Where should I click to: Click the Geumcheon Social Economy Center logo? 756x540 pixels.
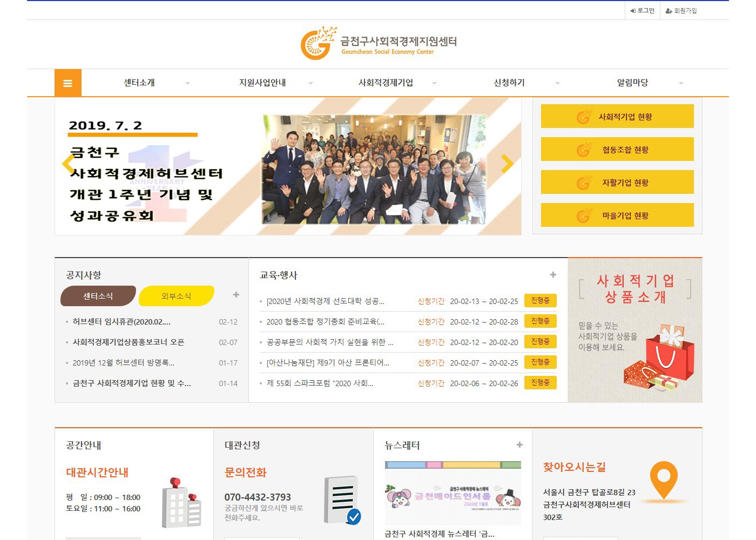tap(379, 43)
